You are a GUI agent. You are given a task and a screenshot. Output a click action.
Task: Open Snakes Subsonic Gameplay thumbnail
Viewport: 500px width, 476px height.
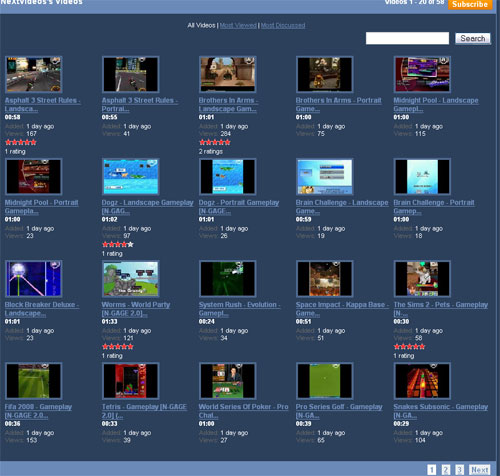422,381
